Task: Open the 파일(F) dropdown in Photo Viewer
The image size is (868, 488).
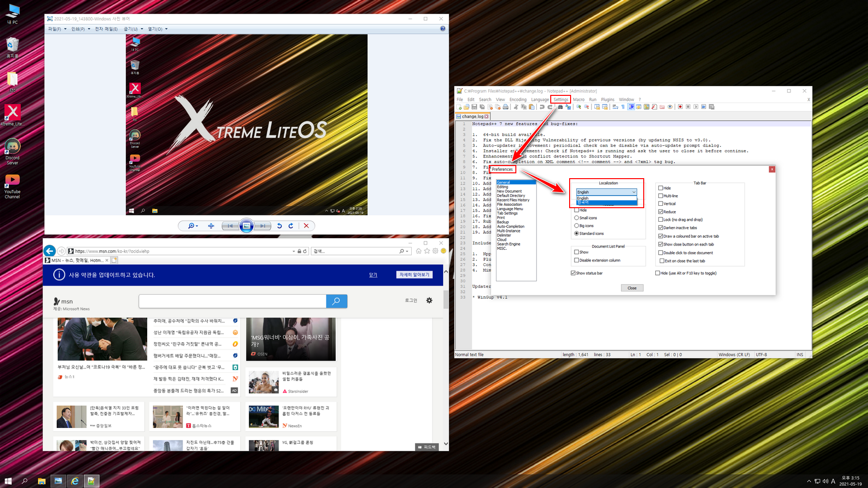Action: pyautogui.click(x=57, y=29)
